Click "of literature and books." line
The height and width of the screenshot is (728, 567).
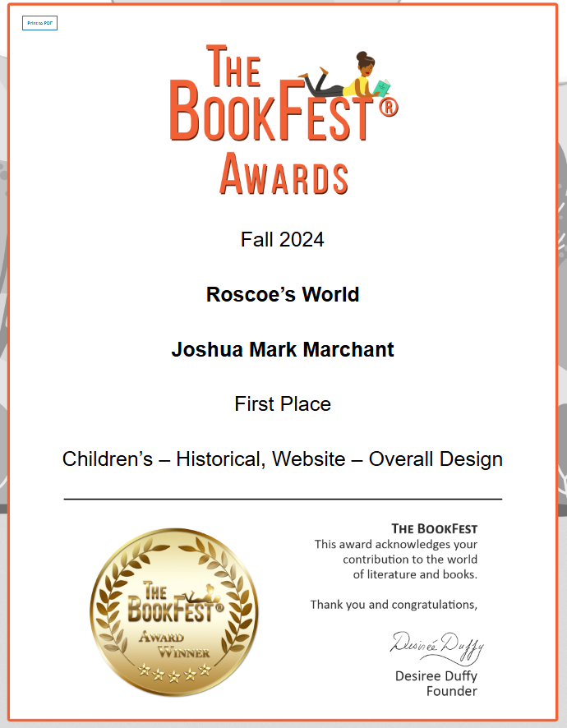point(415,574)
